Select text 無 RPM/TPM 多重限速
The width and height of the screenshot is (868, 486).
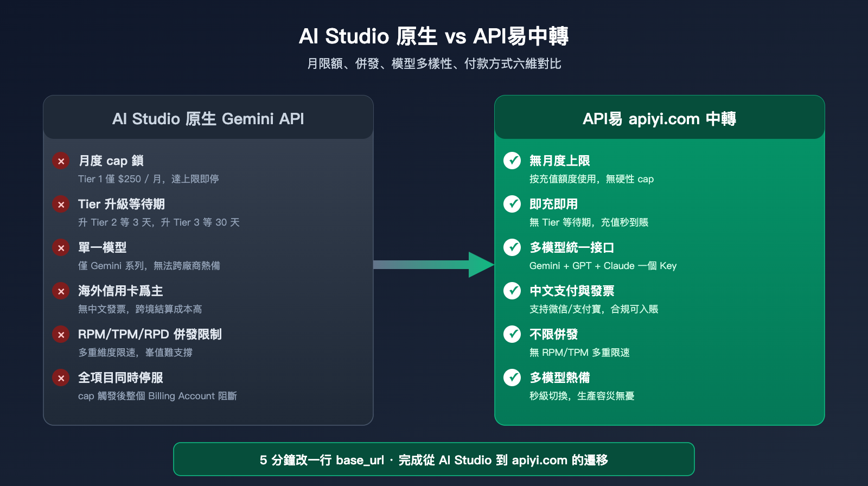[x=580, y=353]
